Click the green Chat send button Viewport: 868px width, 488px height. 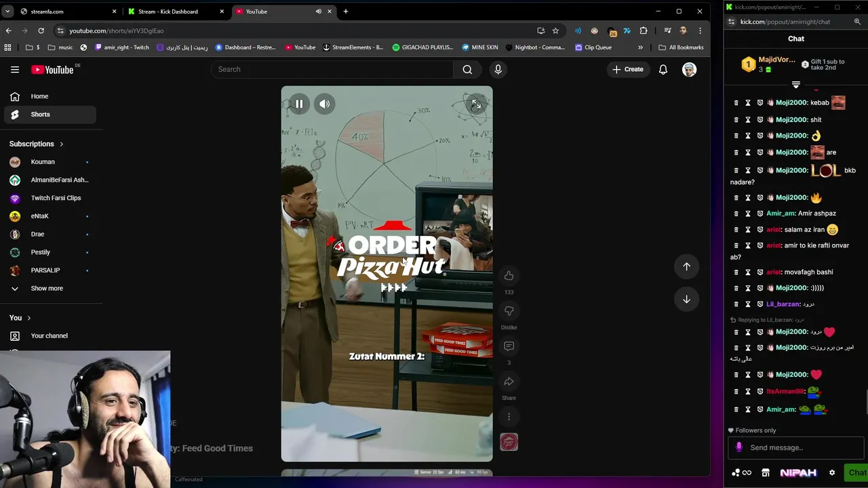pyautogui.click(x=856, y=472)
